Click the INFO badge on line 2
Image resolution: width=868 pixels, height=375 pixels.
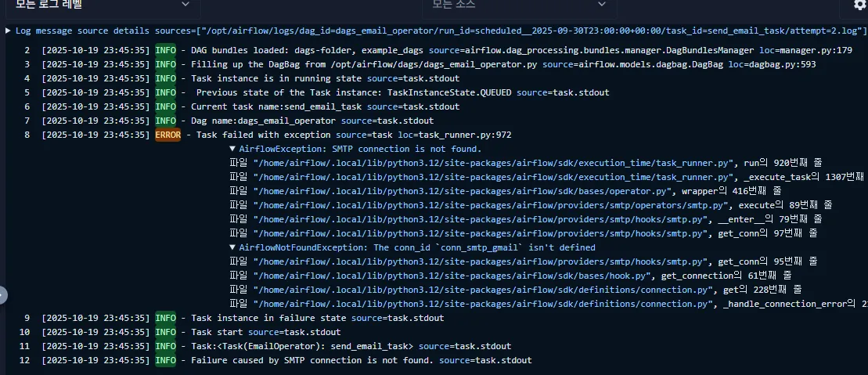click(x=165, y=50)
